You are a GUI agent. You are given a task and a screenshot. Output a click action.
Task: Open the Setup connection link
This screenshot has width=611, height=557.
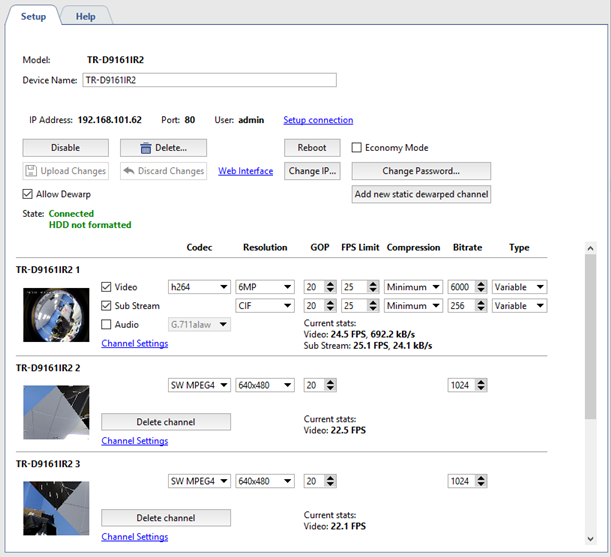318,120
